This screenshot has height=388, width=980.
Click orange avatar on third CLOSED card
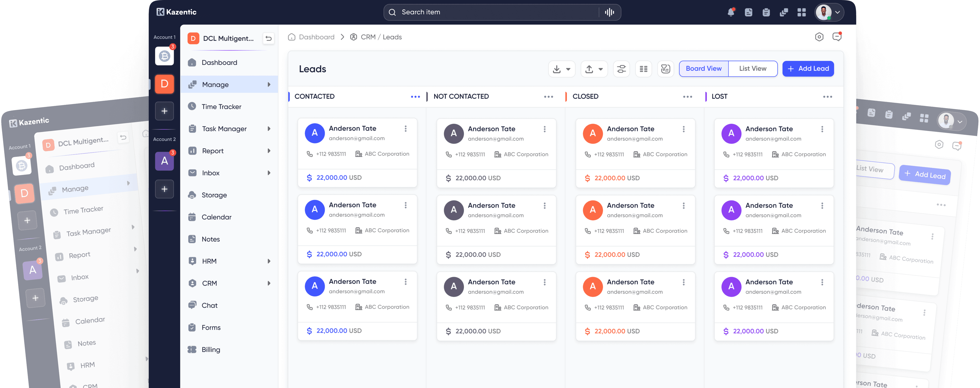[593, 286]
